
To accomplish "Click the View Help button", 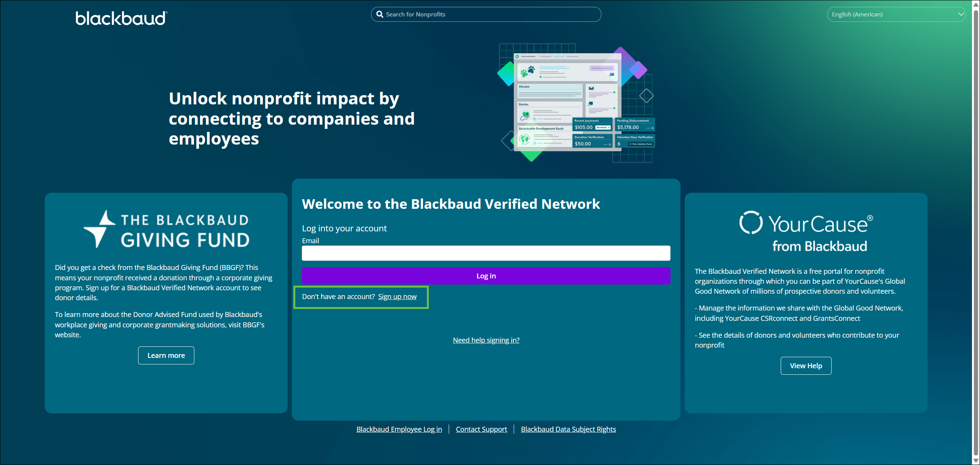I will (806, 366).
